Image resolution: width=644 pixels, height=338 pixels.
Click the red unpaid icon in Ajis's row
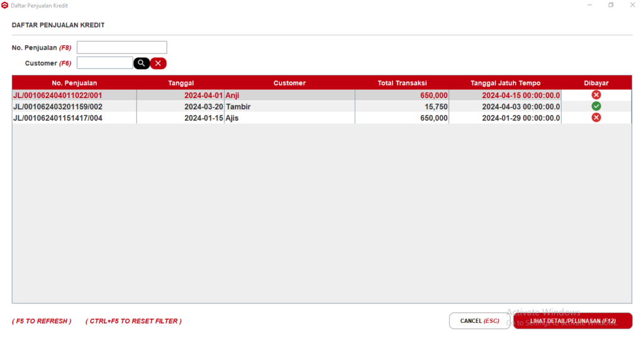[x=596, y=117]
